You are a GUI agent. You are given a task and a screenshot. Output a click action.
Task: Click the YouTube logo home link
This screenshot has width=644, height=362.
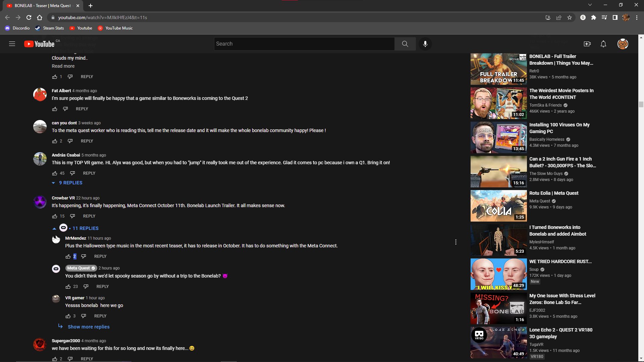tap(39, 44)
